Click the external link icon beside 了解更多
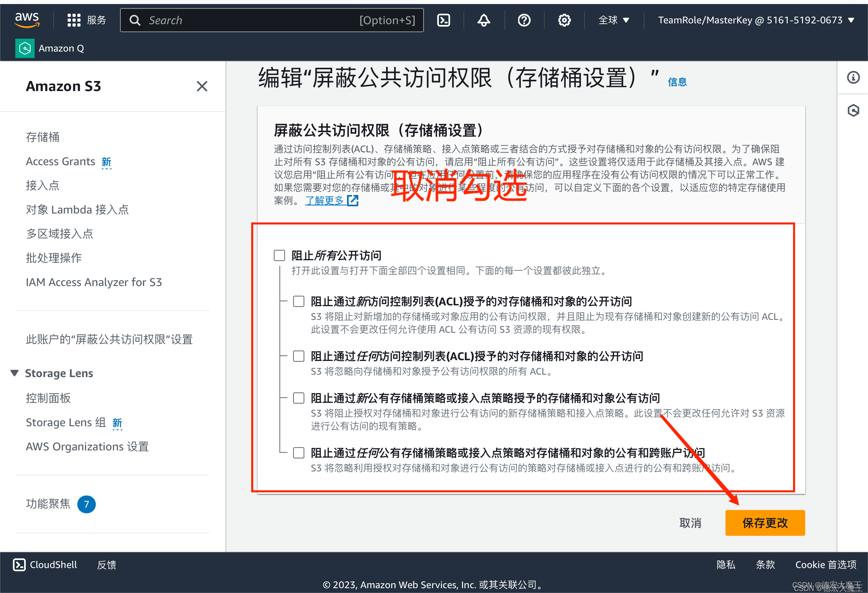 [x=353, y=201]
